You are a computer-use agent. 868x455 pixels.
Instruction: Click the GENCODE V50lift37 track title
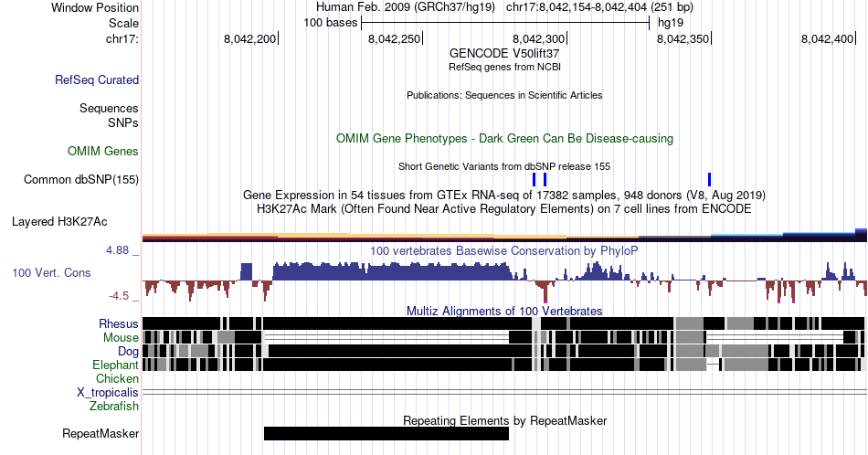(504, 54)
